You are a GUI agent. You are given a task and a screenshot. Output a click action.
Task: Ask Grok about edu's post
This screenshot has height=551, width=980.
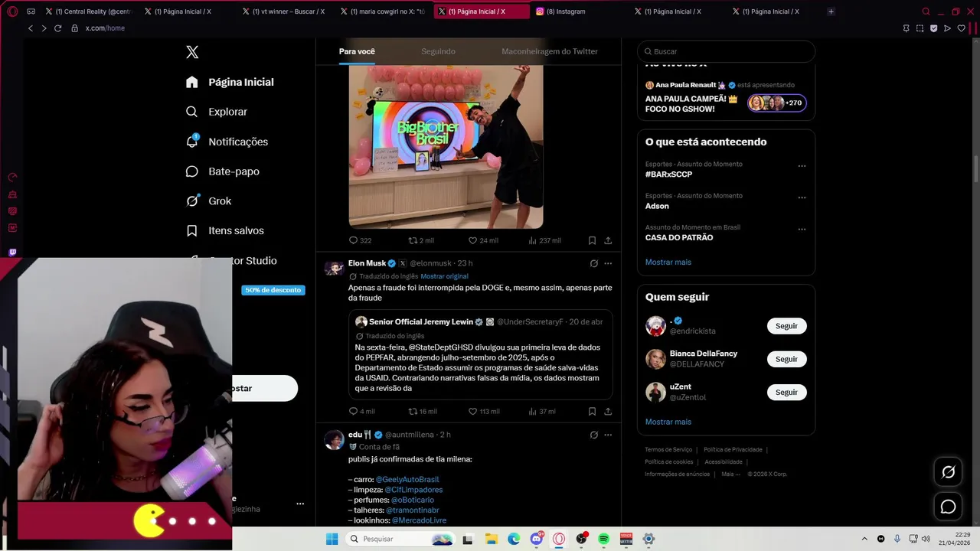(593, 435)
